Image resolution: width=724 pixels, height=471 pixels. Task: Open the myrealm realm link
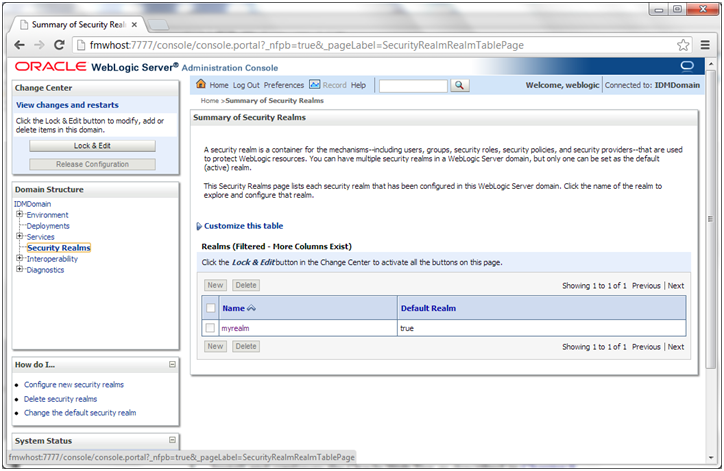click(235, 328)
